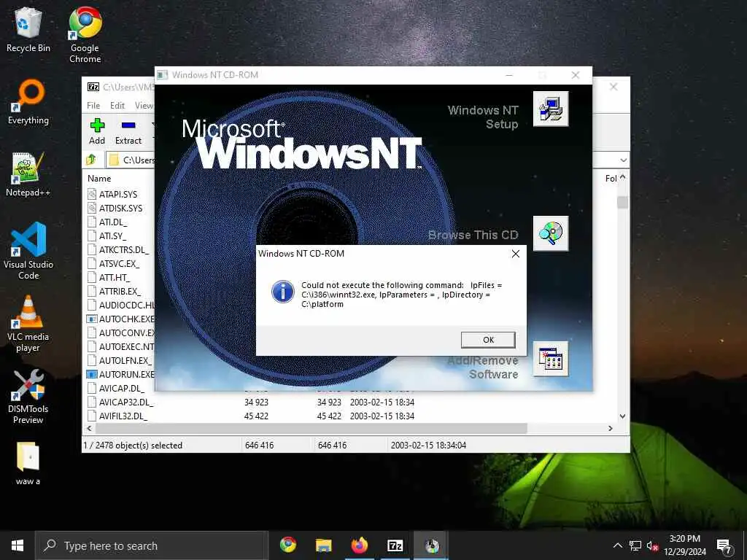
Task: Open the File menu in 7-Zip
Action: (93, 105)
